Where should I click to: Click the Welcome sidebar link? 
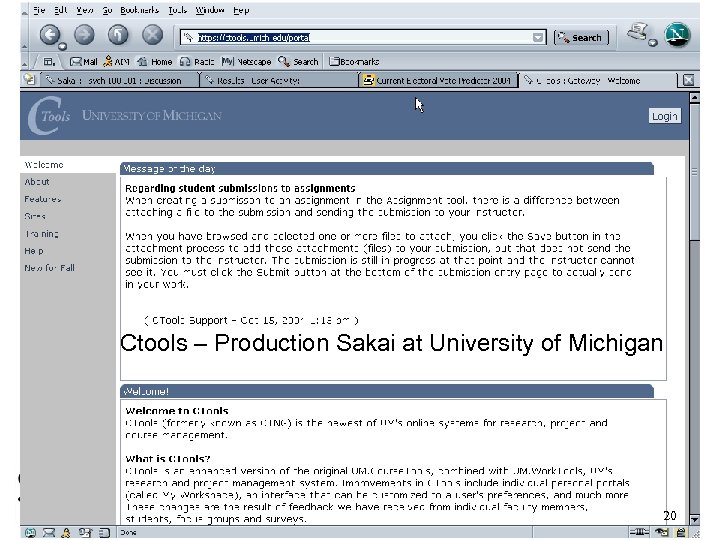[44, 165]
